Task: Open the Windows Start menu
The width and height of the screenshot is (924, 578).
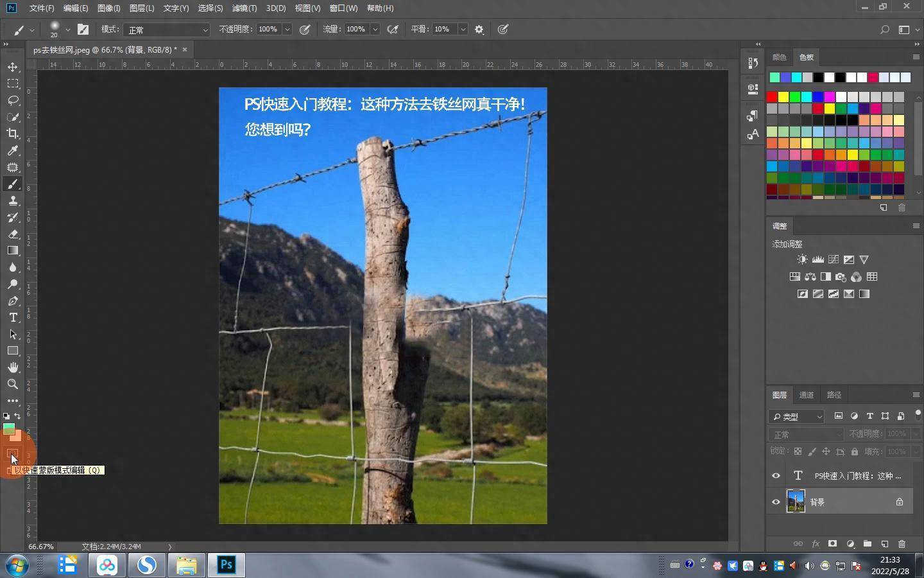Action: click(x=17, y=565)
